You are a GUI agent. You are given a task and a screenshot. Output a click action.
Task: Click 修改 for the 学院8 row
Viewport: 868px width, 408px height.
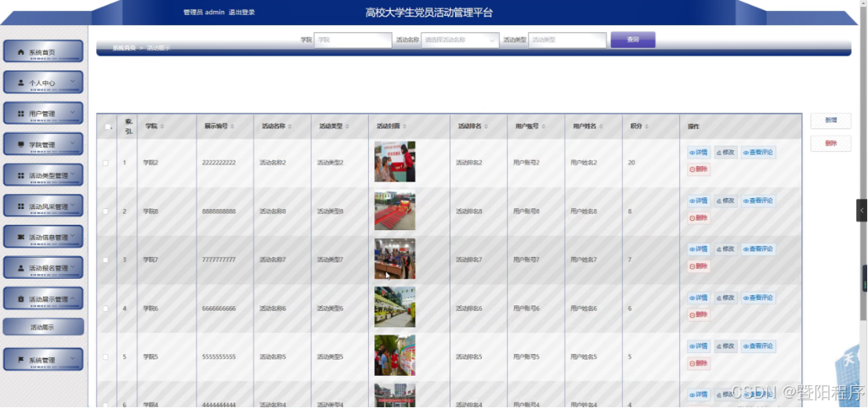pos(725,201)
